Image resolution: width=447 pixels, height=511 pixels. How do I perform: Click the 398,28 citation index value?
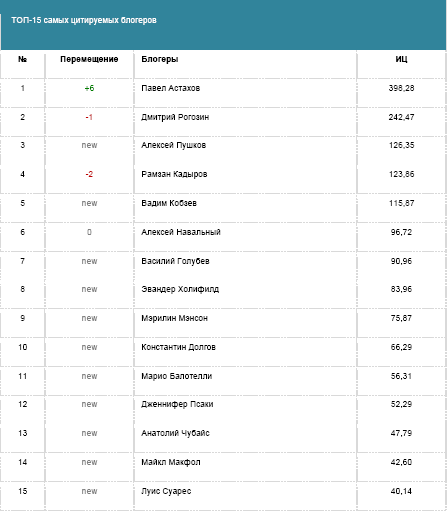pos(401,88)
